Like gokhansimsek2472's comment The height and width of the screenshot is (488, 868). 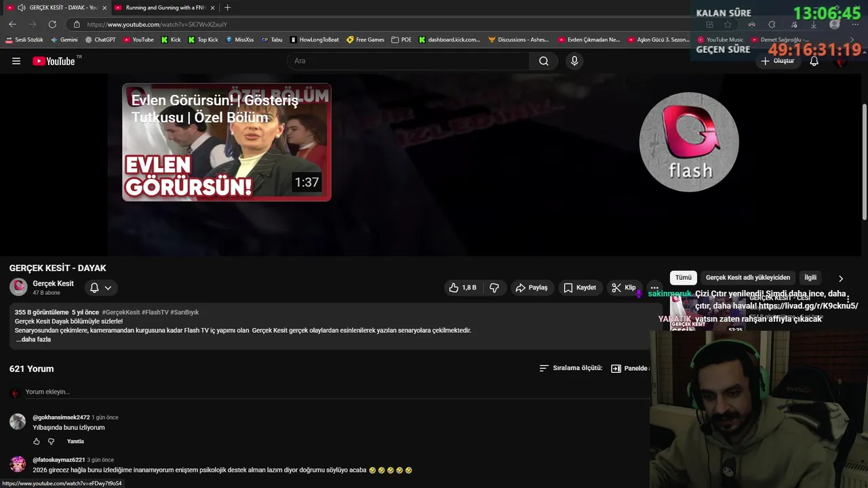tap(37, 442)
